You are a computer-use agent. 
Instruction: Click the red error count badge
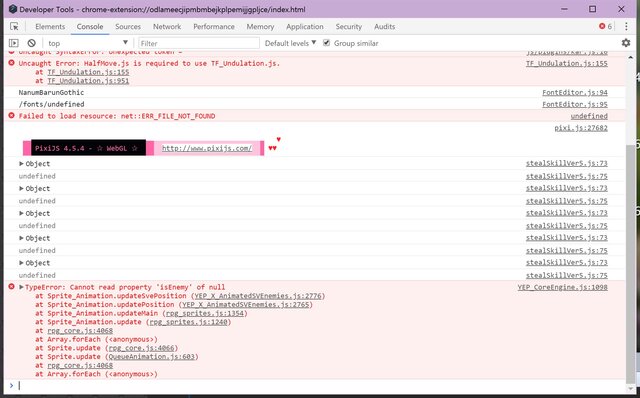coord(605,26)
